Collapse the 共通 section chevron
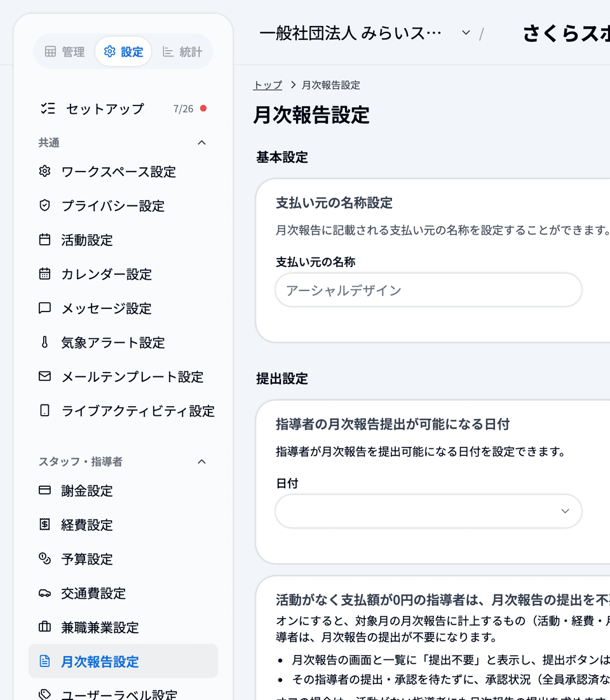610x700 pixels. coord(201,143)
